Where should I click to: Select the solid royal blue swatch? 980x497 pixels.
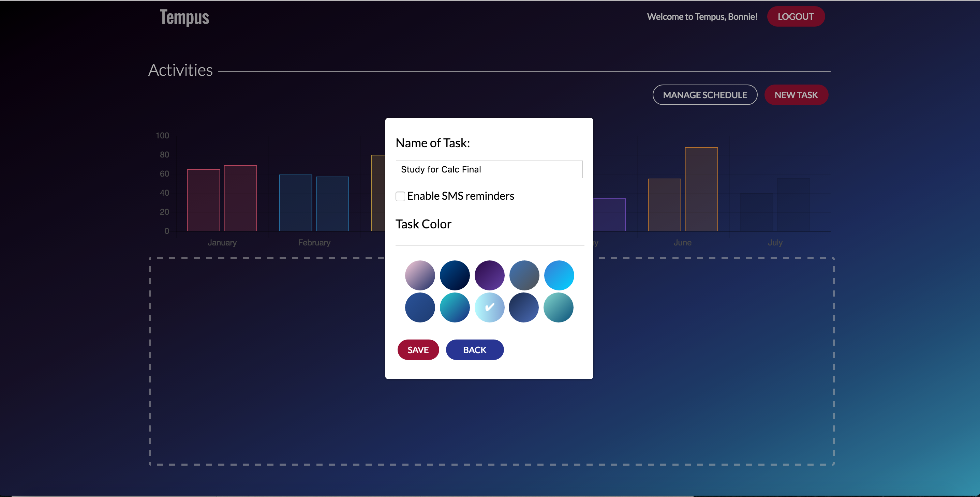tap(420, 307)
